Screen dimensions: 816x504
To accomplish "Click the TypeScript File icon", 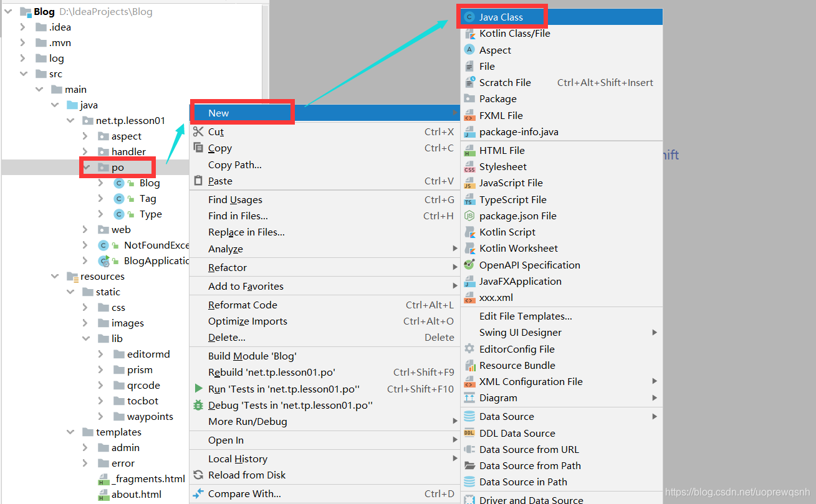I will click(469, 199).
